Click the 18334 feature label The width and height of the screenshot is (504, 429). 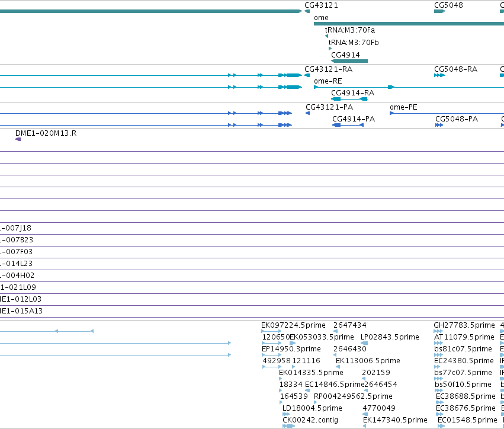pos(291,385)
